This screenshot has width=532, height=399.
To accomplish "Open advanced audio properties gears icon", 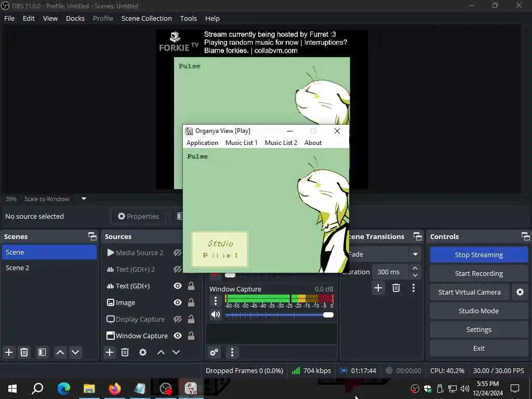I will click(x=214, y=352).
